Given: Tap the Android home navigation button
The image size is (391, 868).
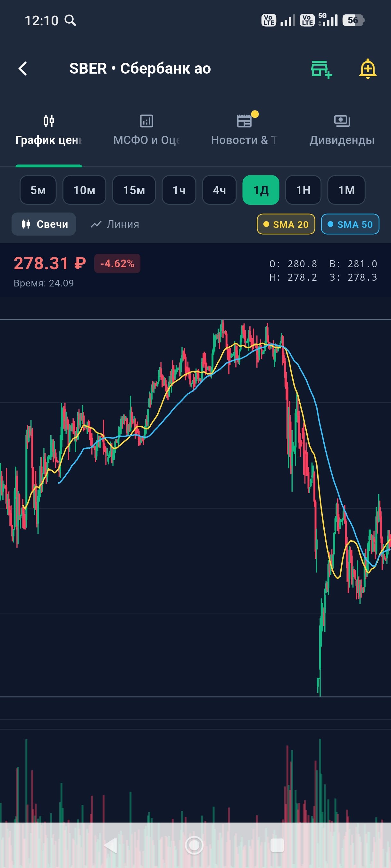Looking at the screenshot, I should point(194,845).
